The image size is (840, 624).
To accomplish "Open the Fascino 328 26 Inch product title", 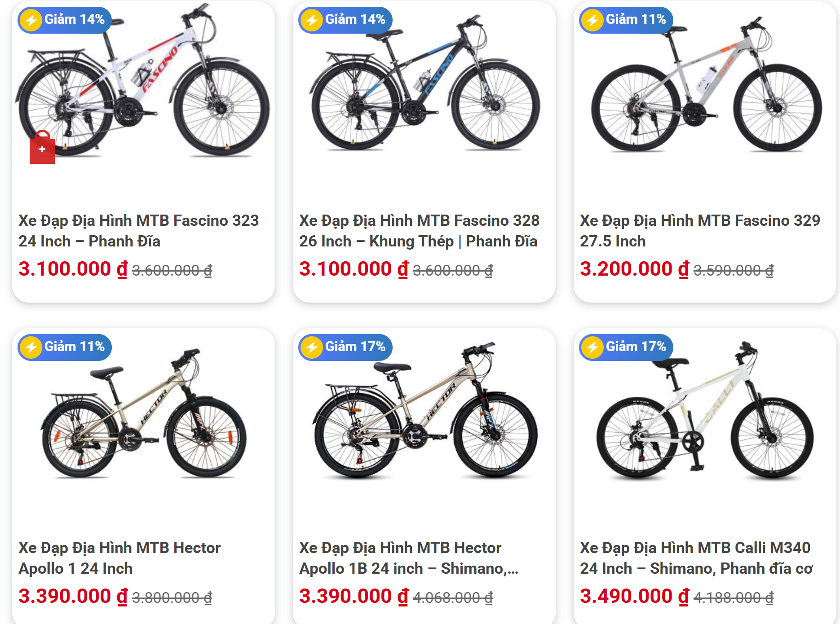I will pyautogui.click(x=419, y=231).
